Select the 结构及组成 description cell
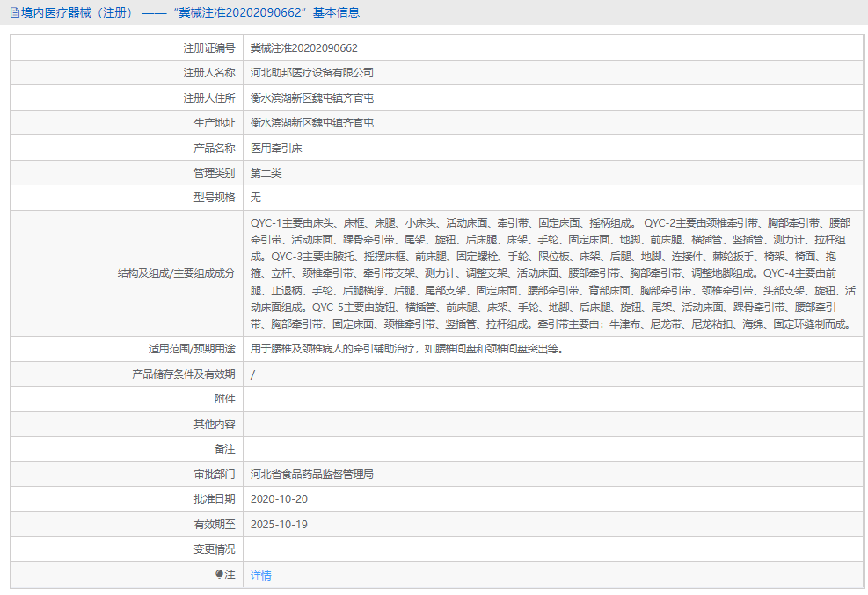The width and height of the screenshot is (868, 595). [554, 272]
